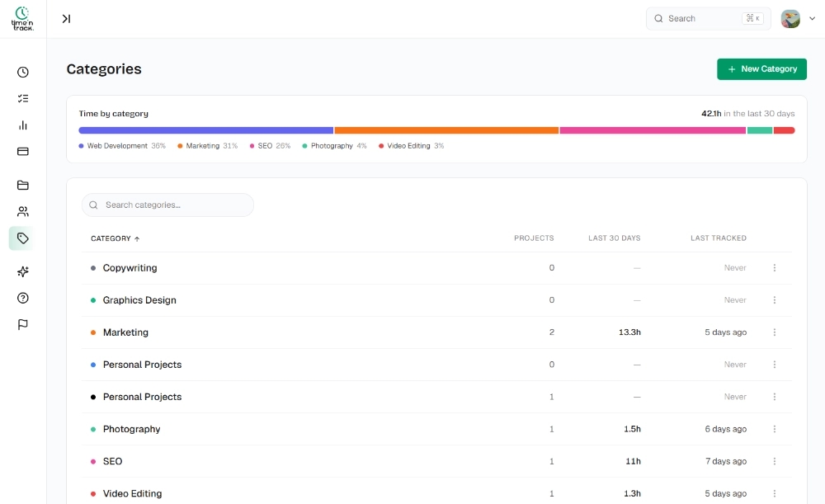This screenshot has width=825, height=504.
Task: Expand the account menu chevron
Action: 812,18
